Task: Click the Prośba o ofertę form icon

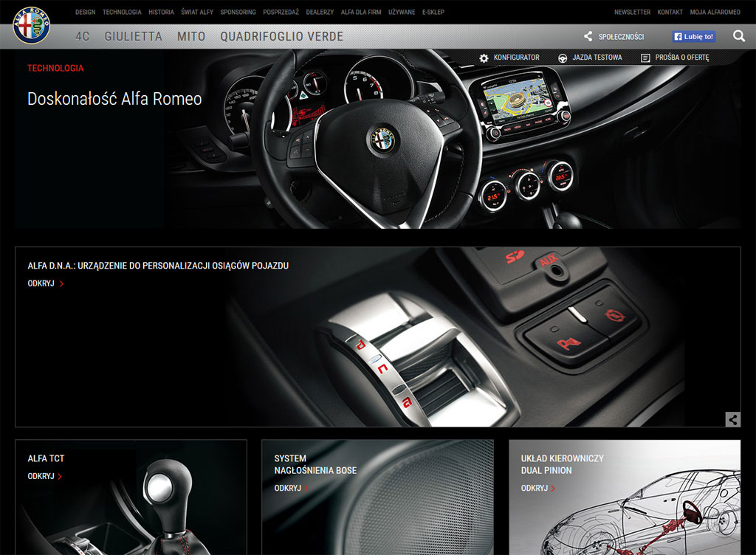Action: click(x=645, y=58)
